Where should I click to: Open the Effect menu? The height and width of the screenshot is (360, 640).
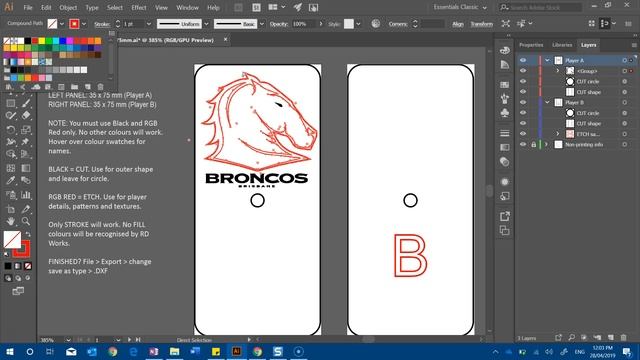point(139,7)
